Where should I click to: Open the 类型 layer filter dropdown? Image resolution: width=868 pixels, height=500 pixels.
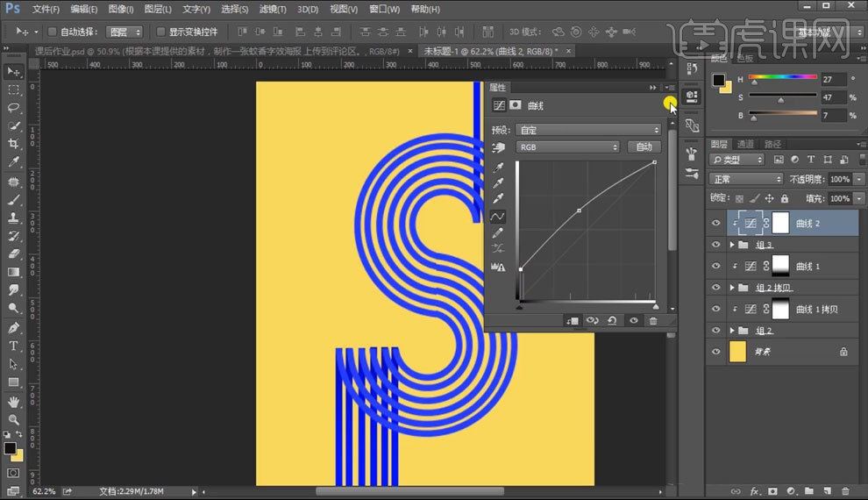736,160
